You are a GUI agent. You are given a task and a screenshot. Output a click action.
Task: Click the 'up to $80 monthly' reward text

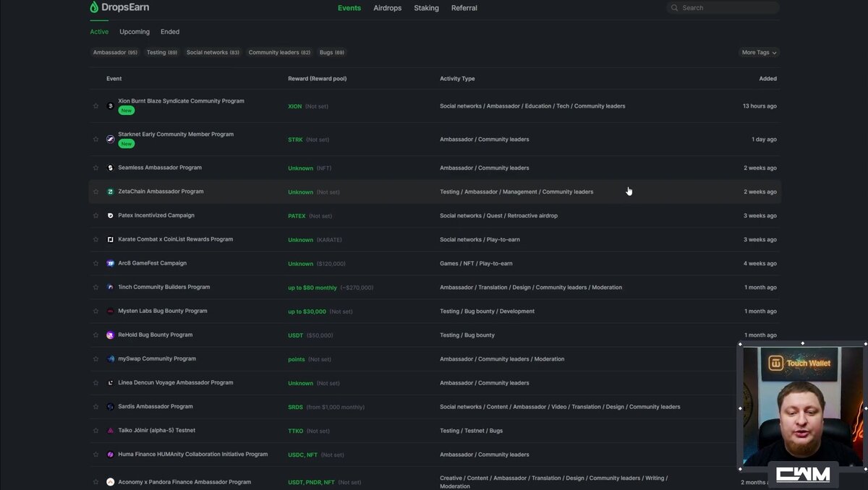coord(312,288)
